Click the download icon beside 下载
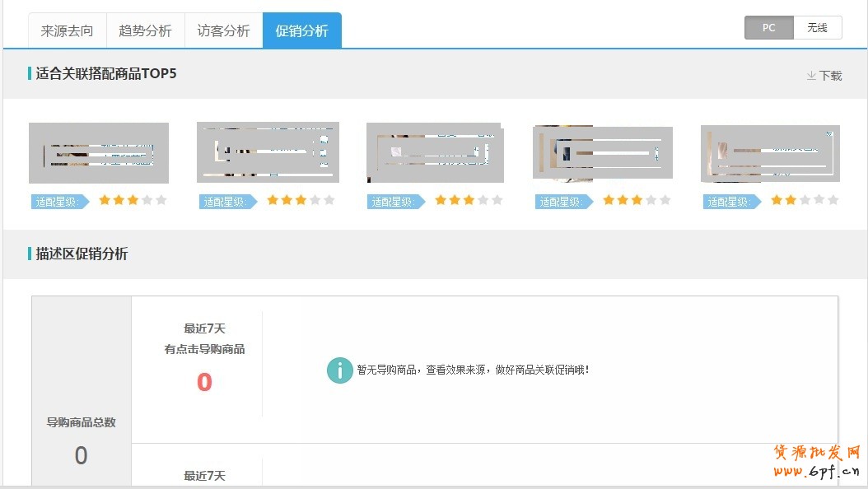This screenshot has width=868, height=489. (x=810, y=75)
